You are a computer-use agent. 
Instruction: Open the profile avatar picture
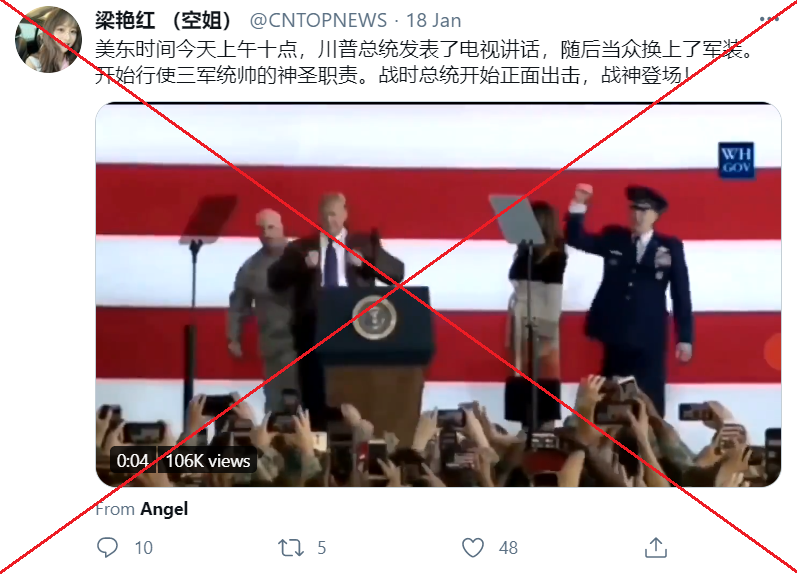pyautogui.click(x=48, y=40)
